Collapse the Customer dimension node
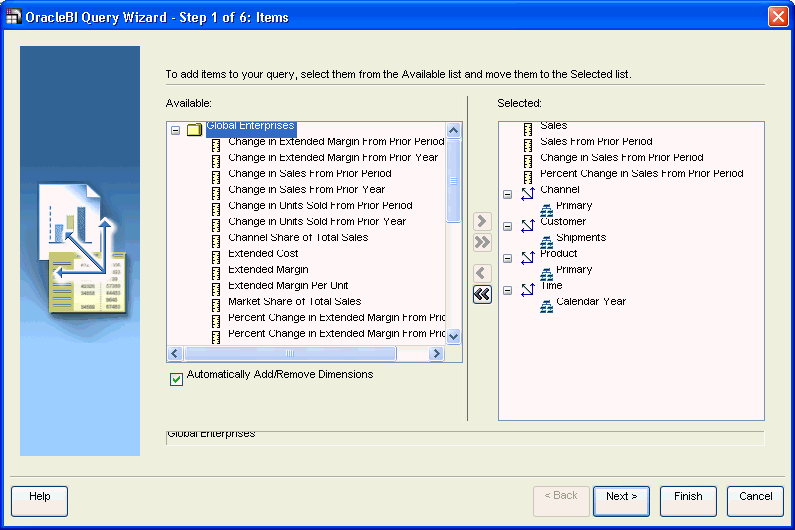795x530 pixels. (x=508, y=226)
